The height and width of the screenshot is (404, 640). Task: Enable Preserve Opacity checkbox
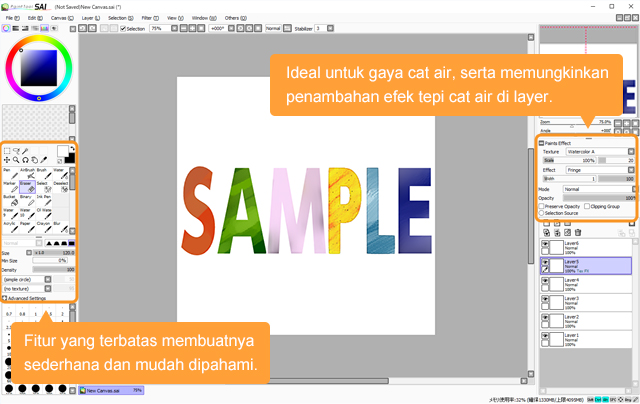point(543,205)
